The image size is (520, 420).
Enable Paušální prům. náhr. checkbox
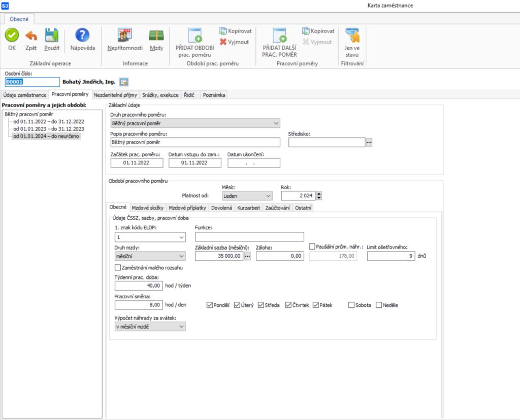(x=312, y=247)
